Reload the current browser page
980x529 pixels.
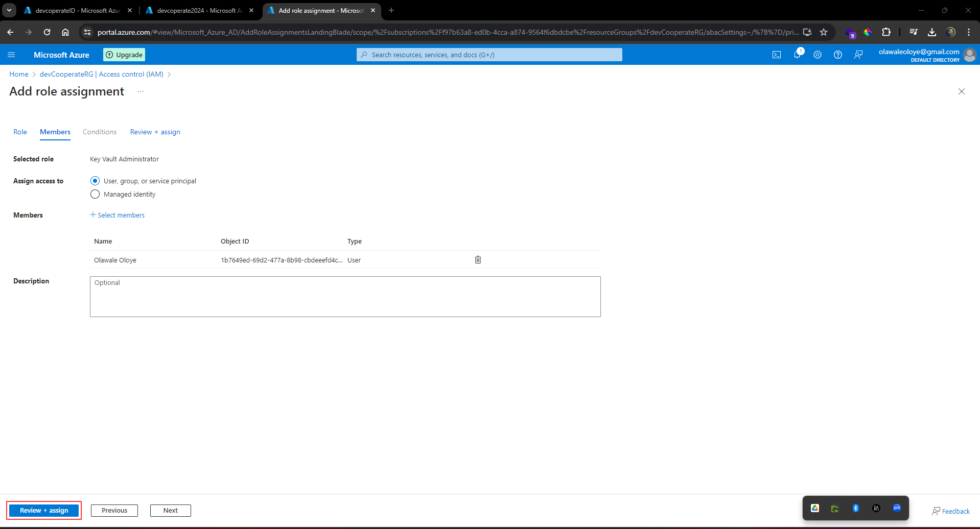47,32
